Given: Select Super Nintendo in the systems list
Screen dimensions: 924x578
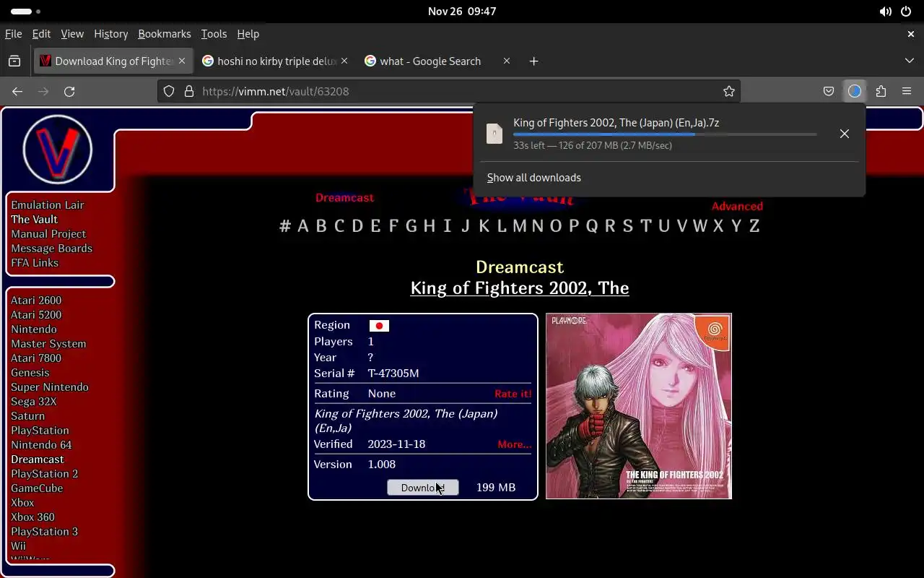Looking at the screenshot, I should tap(50, 387).
